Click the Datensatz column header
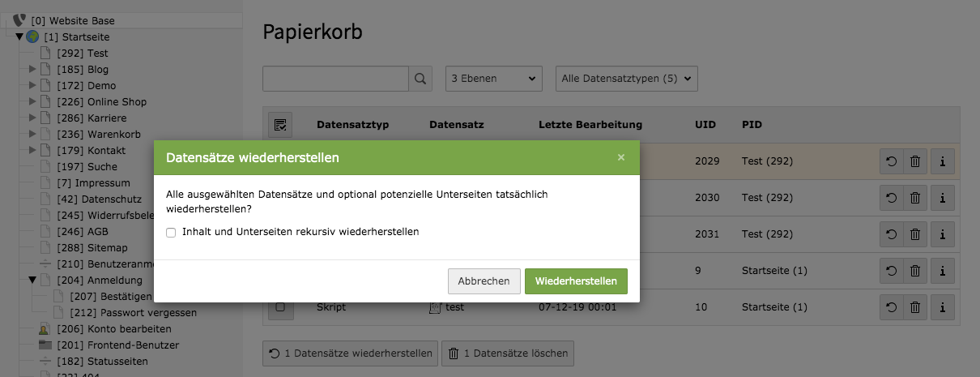The height and width of the screenshot is (377, 980). point(457,125)
